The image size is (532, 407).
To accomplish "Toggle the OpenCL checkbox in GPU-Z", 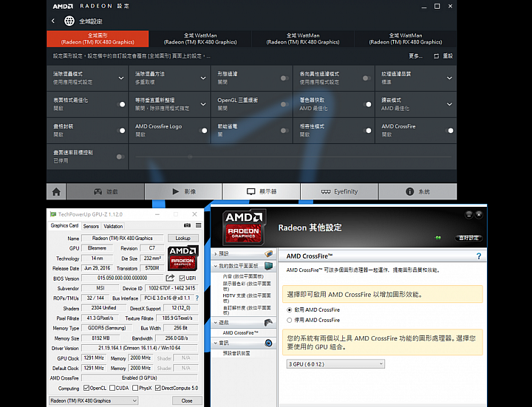I will 86,388.
